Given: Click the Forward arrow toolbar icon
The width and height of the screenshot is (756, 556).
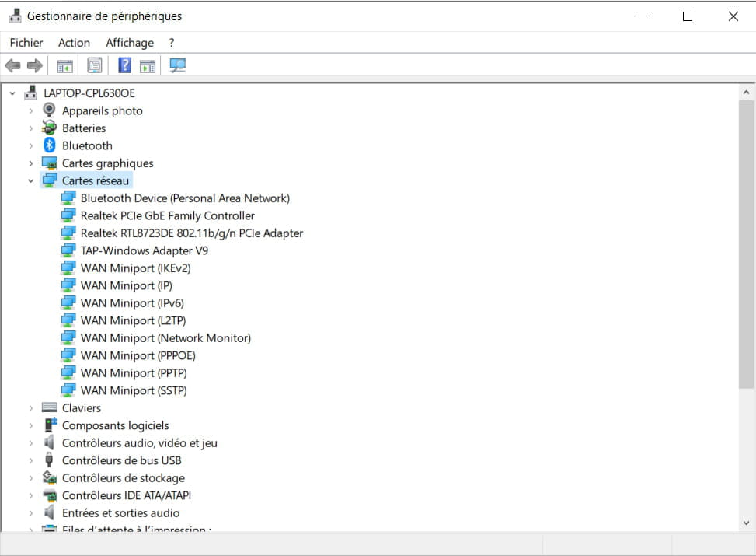Looking at the screenshot, I should click(x=35, y=65).
